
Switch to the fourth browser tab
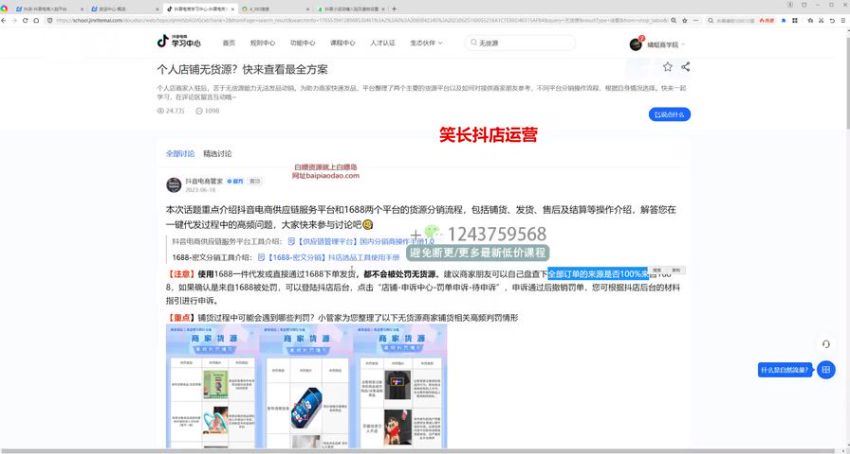coord(274,9)
